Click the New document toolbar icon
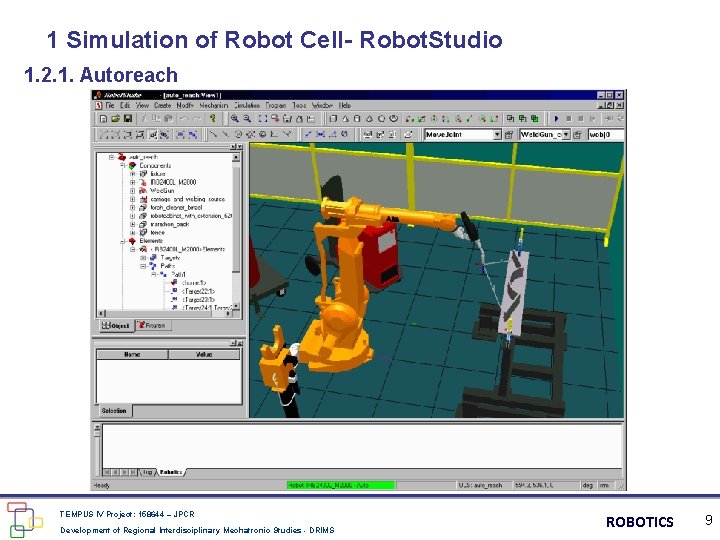The height and width of the screenshot is (540, 720). point(103,119)
